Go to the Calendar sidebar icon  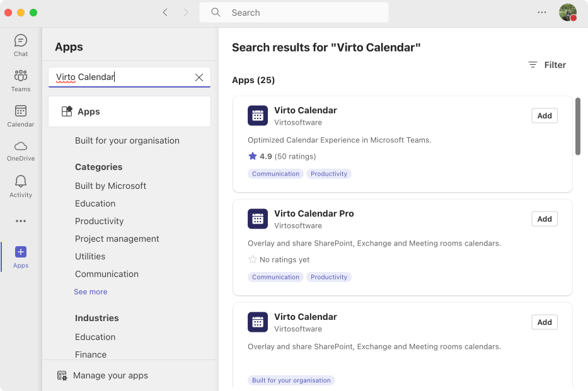21,116
